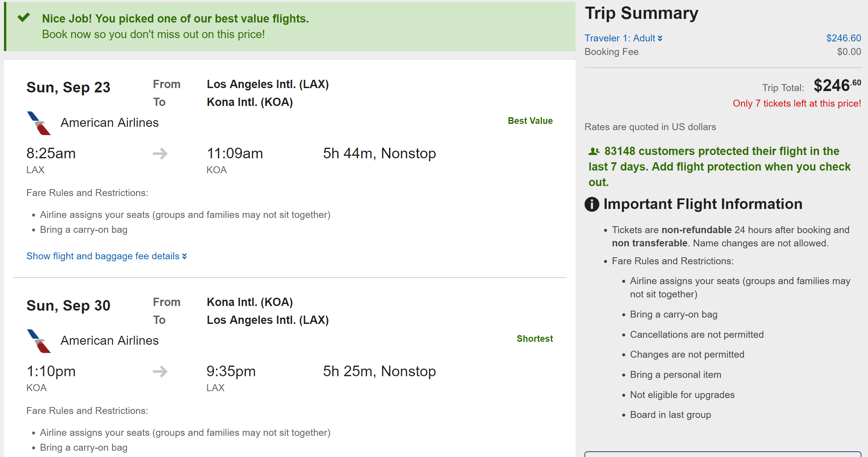Click the $246.60 traveler price link
The width and height of the screenshot is (868, 457).
click(844, 38)
